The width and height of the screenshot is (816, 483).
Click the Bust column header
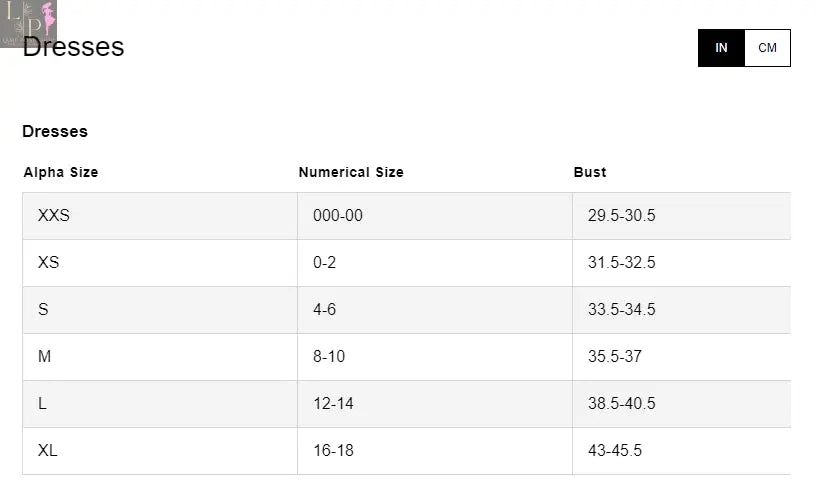tap(590, 172)
